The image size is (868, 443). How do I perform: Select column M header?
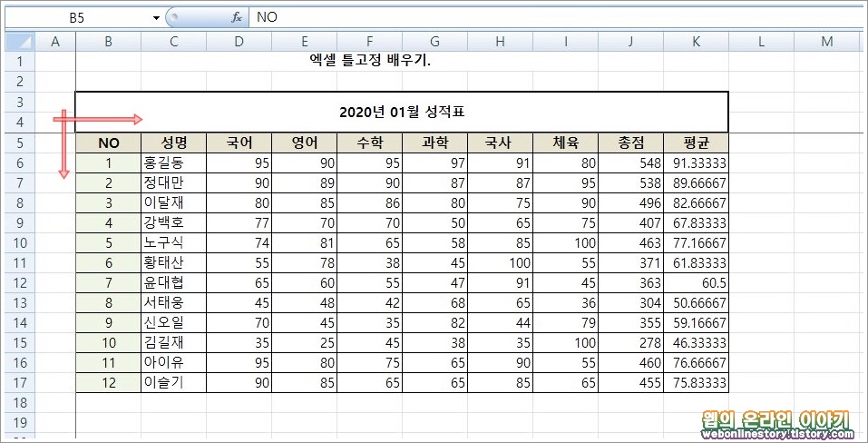[x=827, y=42]
